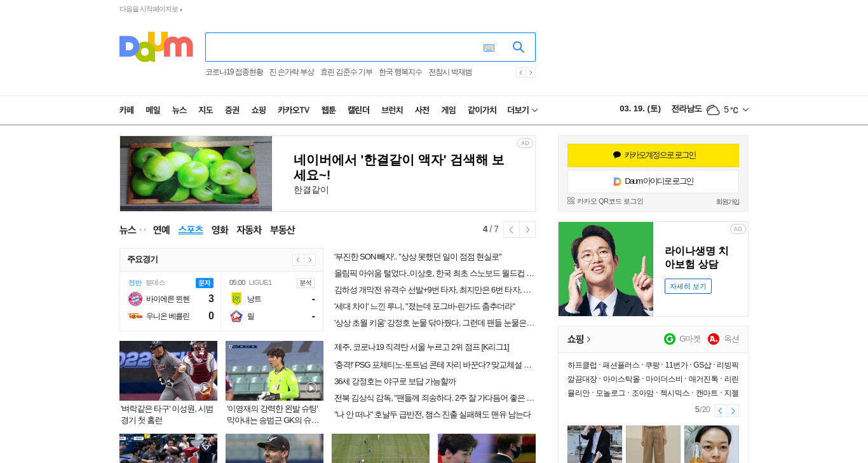Open the G마켓 shortcut

(682, 339)
